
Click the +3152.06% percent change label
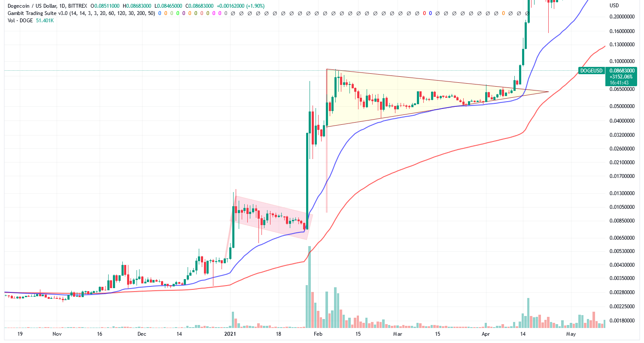click(622, 77)
